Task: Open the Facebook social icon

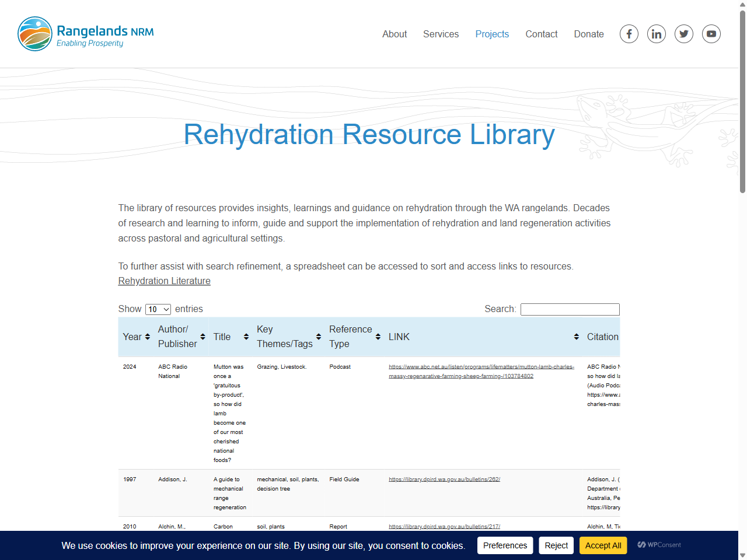Action: (x=629, y=34)
